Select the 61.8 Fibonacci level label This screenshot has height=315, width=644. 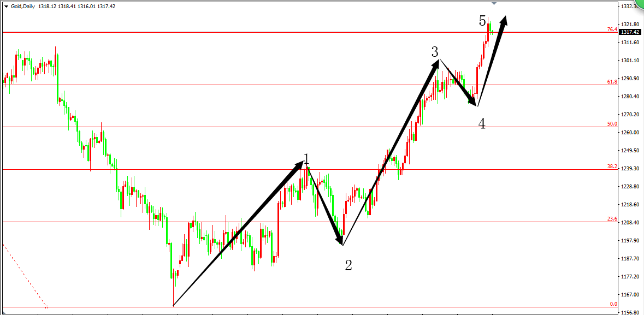[x=612, y=82]
